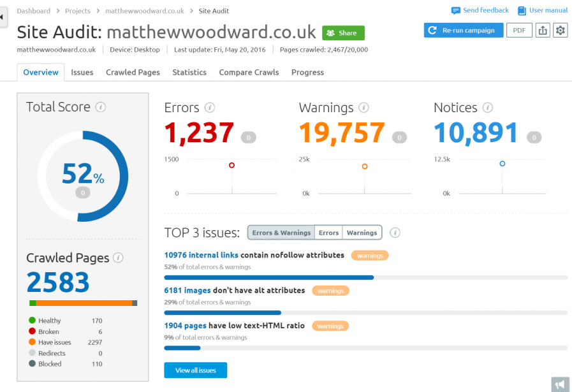
Task: Click the Have issues 2297 legend row
Action: [x=66, y=342]
